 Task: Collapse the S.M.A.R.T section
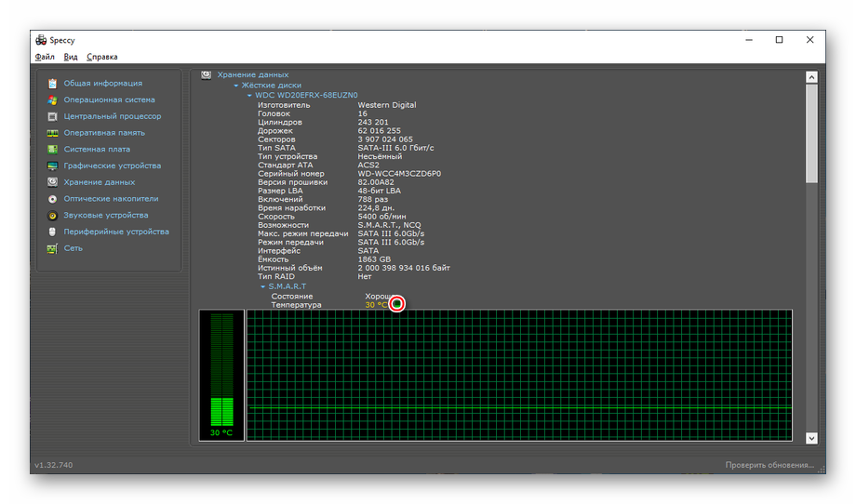tap(263, 287)
